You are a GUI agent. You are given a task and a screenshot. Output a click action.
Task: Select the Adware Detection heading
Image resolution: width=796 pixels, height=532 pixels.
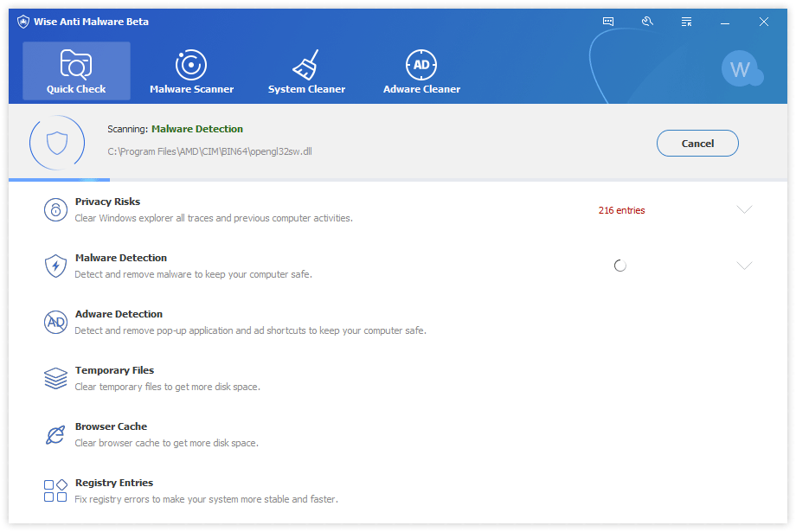(119, 314)
